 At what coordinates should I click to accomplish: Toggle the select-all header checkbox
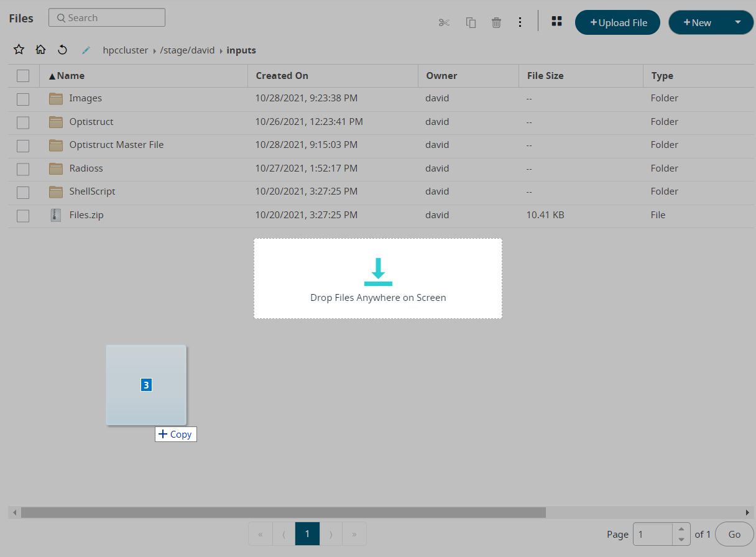point(23,76)
